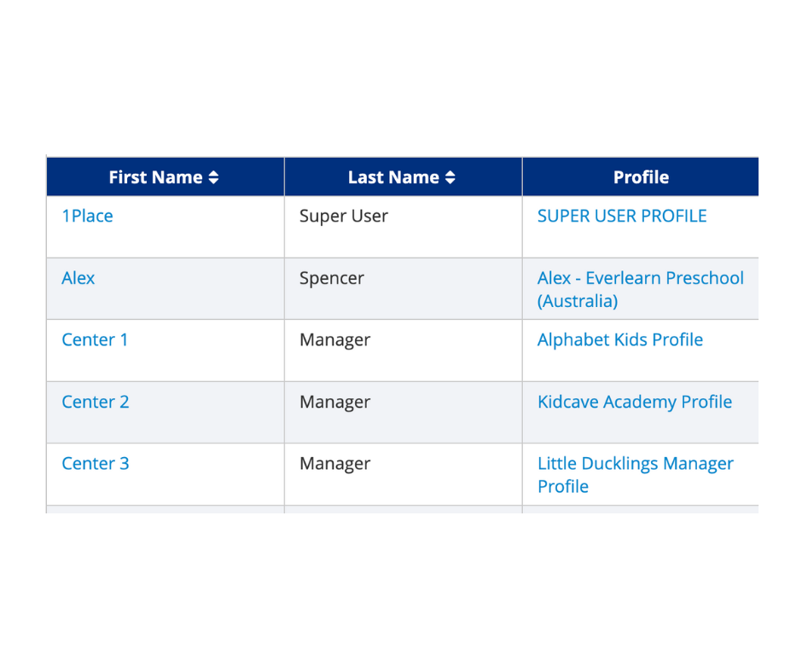Open the SUPER USER PROFILE link
This screenshot has height=672, width=802.
tap(621, 216)
